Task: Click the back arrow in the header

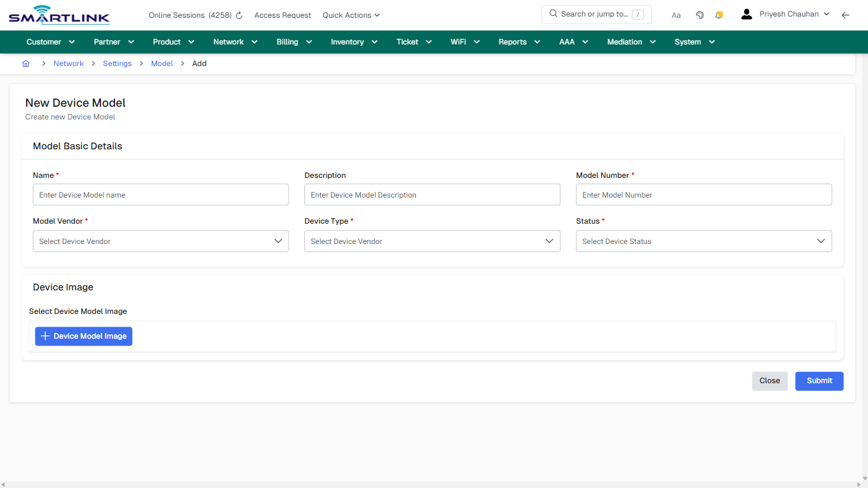Action: tap(845, 15)
